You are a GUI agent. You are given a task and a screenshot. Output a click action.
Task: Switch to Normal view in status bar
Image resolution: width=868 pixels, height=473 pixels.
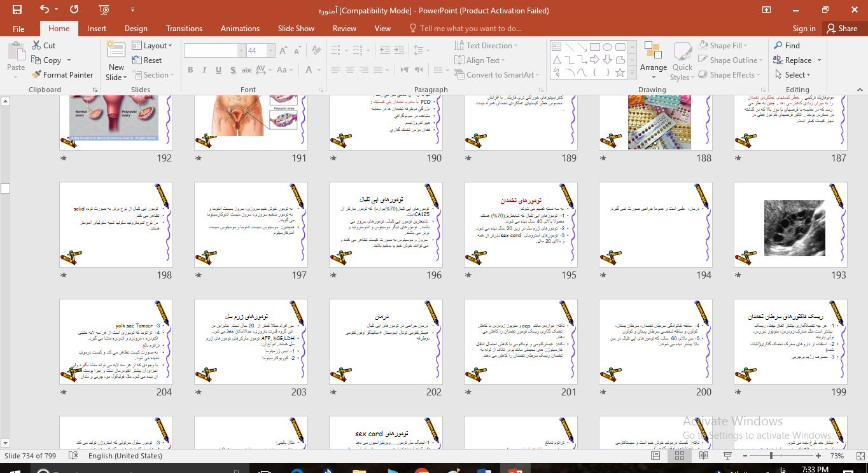655,456
